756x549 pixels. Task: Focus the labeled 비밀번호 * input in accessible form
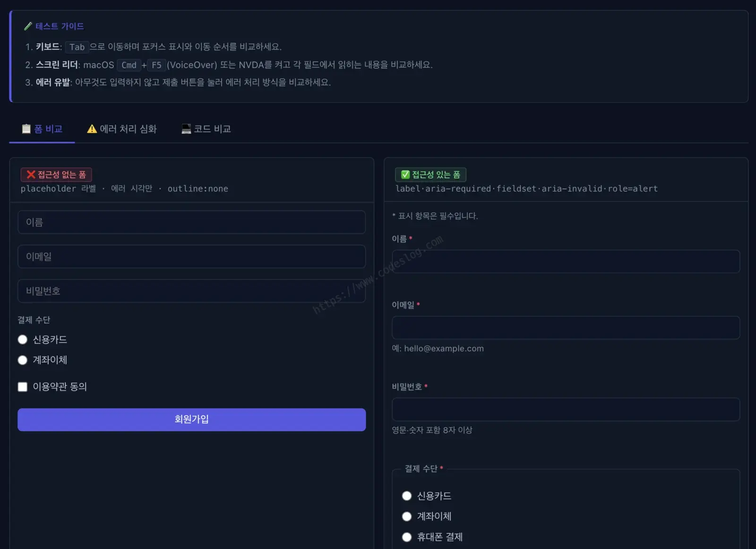[x=566, y=410]
